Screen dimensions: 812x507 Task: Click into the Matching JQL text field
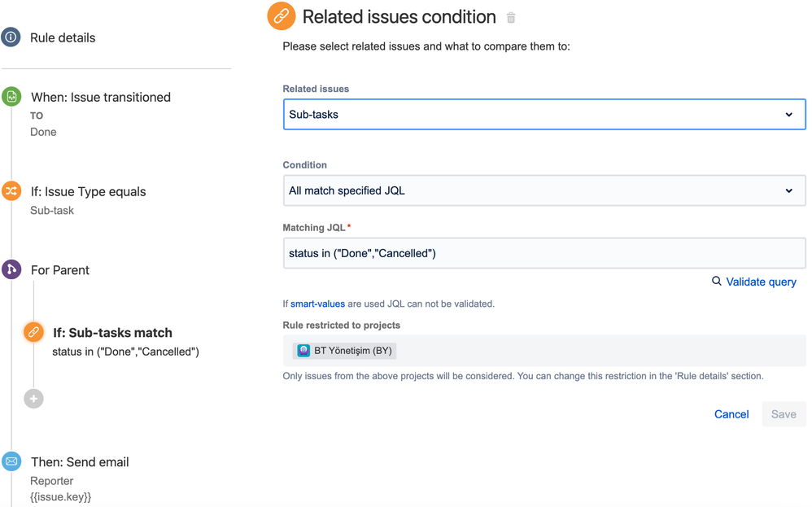pos(544,253)
